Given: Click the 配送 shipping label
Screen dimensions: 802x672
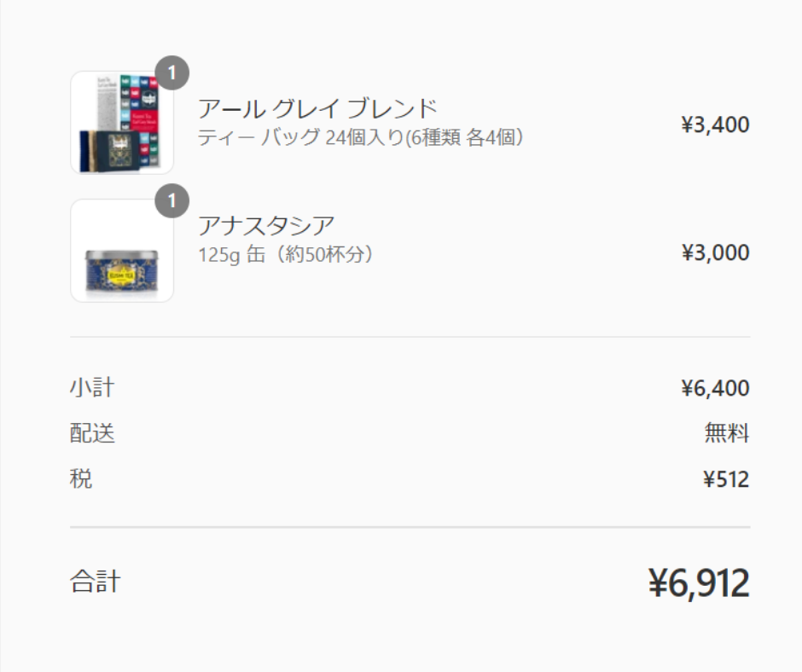Looking at the screenshot, I should pyautogui.click(x=92, y=432).
